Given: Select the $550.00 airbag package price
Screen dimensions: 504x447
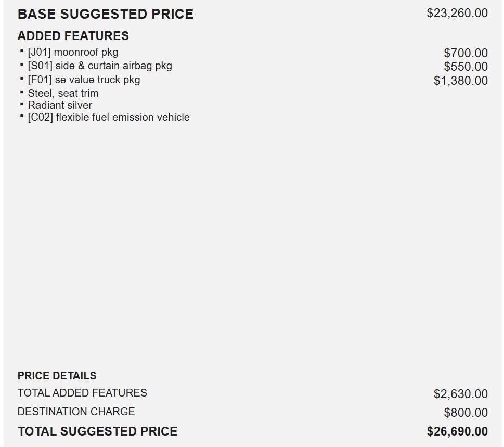Looking at the screenshot, I should [466, 67].
